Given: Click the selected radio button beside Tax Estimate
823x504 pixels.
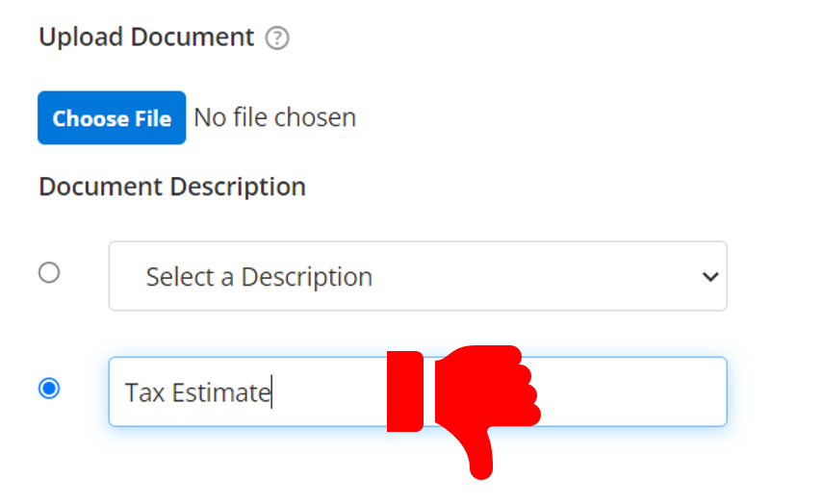Looking at the screenshot, I should click(x=49, y=389).
